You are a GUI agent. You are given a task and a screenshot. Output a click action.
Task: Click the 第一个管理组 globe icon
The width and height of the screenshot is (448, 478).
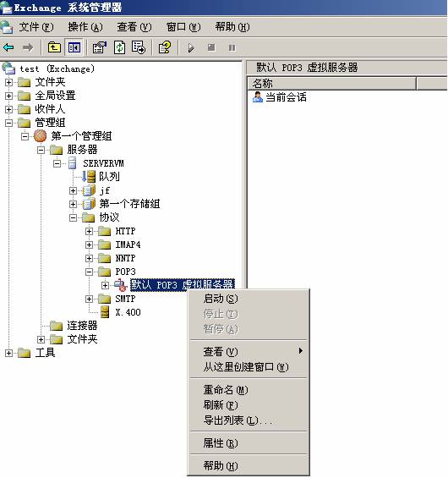(x=41, y=136)
